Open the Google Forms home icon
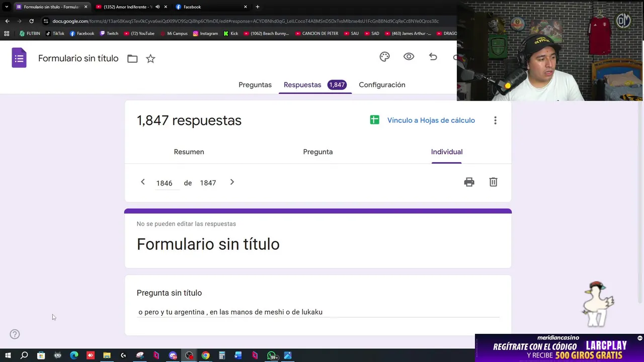The height and width of the screenshot is (362, 644). pos(19,58)
